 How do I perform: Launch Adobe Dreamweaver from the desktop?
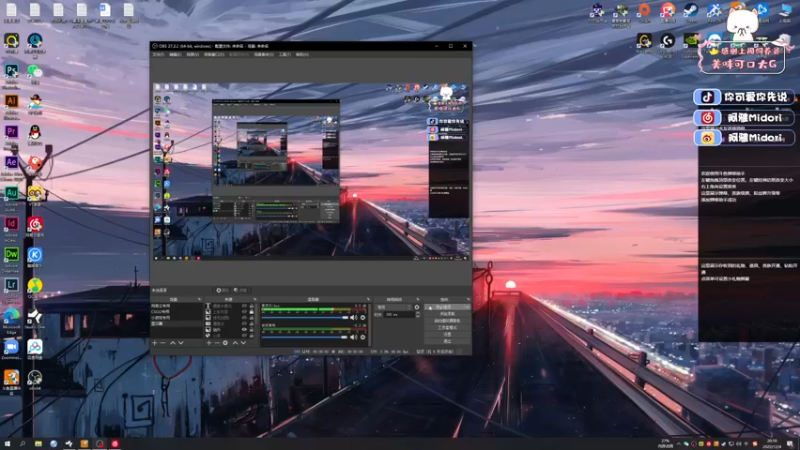pyautogui.click(x=11, y=254)
